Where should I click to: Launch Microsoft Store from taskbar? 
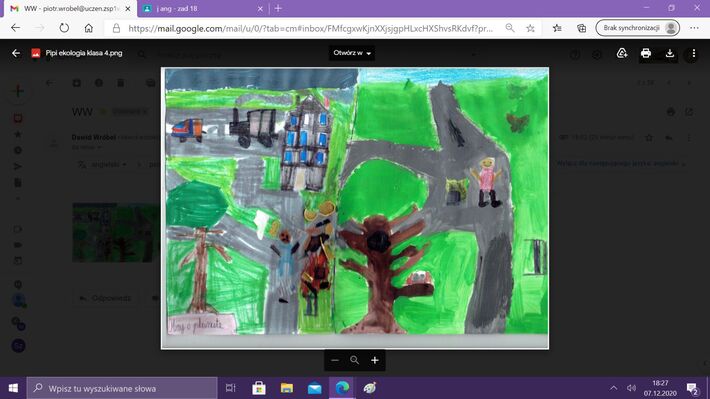point(259,388)
